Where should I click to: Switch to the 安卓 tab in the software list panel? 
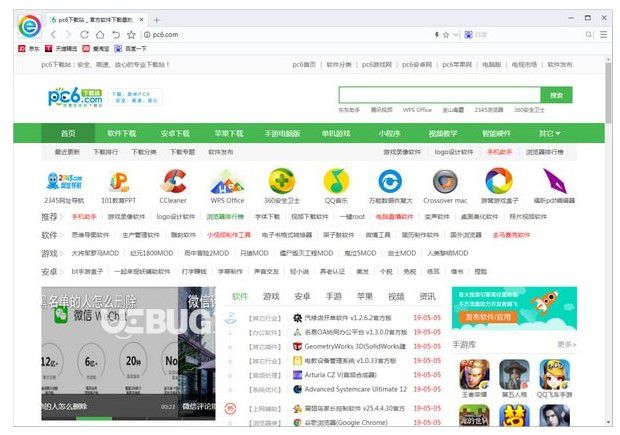302,296
